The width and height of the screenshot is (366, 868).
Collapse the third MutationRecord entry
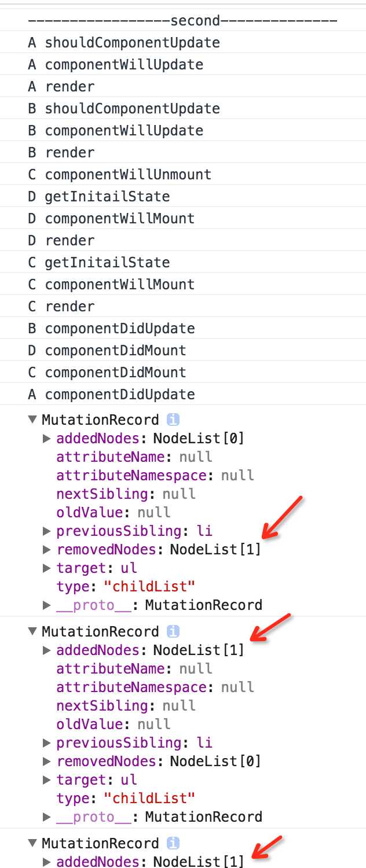pos(32,843)
